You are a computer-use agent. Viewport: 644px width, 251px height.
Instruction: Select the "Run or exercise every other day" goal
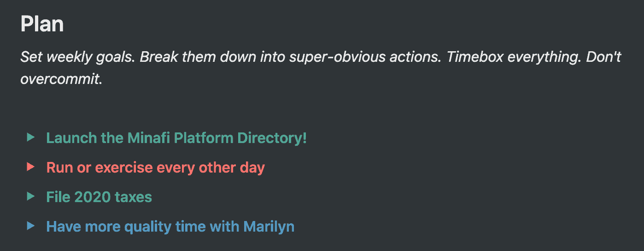tap(155, 167)
